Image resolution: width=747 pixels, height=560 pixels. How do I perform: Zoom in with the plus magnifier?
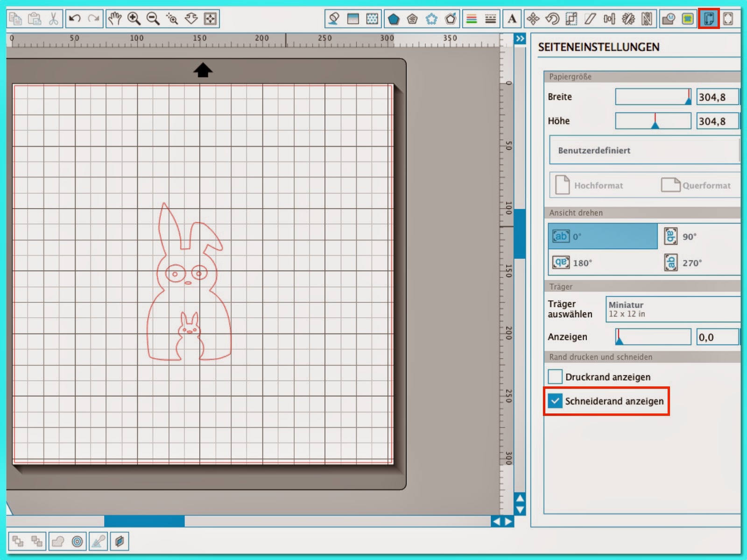point(134,19)
